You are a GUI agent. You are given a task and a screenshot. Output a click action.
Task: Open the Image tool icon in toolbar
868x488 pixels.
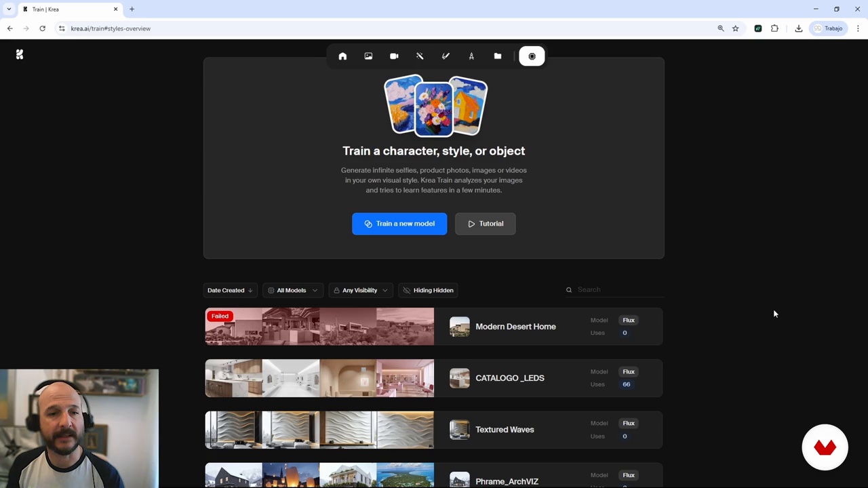(368, 56)
